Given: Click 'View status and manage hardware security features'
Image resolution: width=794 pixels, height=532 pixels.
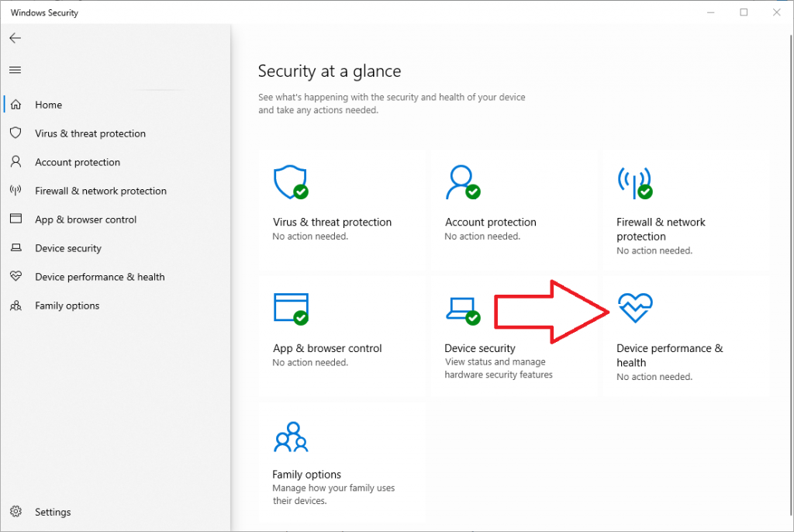Looking at the screenshot, I should pos(499,368).
